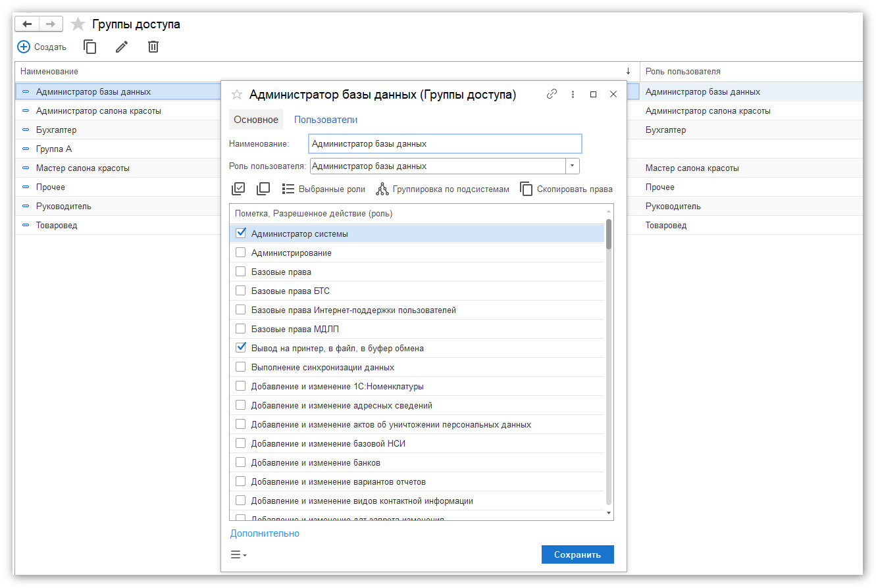Click row icon beside Руководитель
Screen dimensions: 876x588
(x=26, y=207)
